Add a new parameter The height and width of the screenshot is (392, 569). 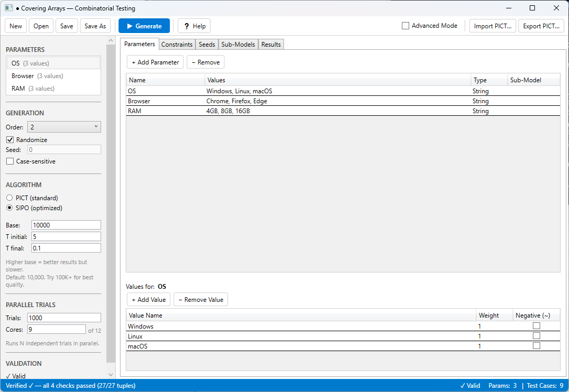pos(155,61)
